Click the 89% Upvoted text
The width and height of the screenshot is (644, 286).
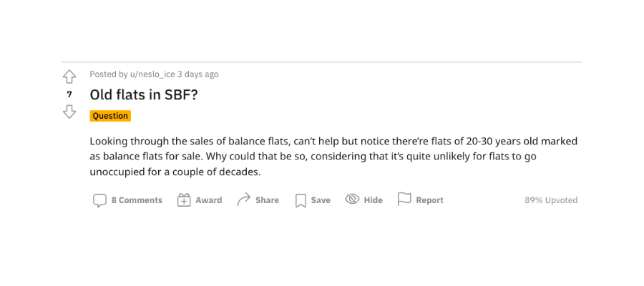[x=551, y=200]
